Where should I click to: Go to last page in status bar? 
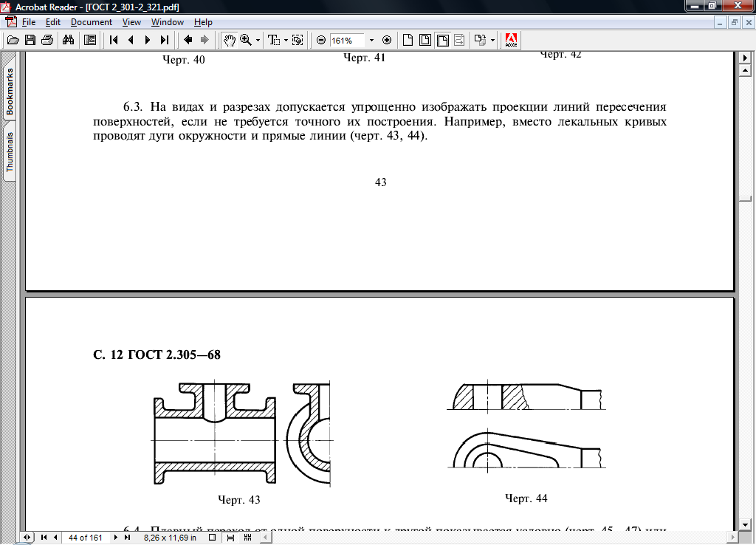[x=127, y=538]
